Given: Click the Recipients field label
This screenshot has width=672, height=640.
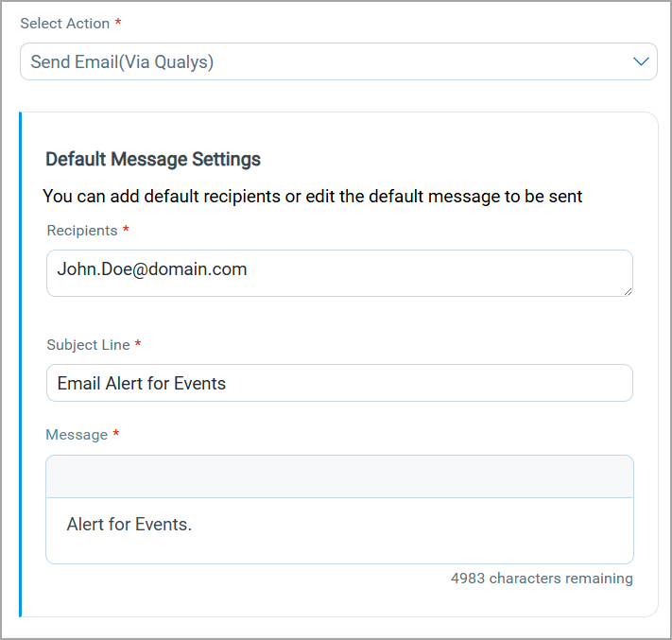Looking at the screenshot, I should click(82, 231).
